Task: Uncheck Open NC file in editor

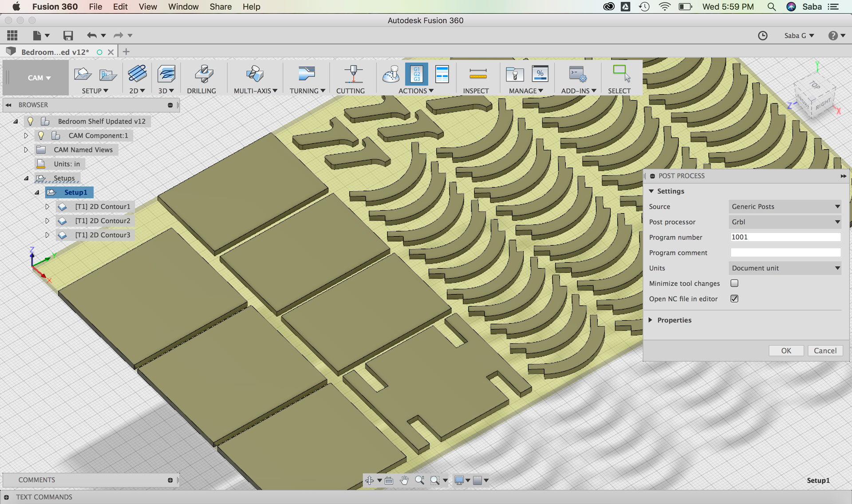Action: 734,299
